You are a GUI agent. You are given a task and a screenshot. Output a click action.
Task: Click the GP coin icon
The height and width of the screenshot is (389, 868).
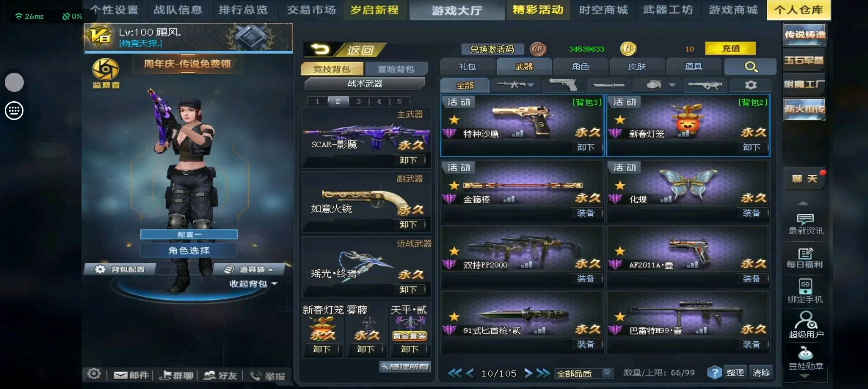(x=537, y=49)
